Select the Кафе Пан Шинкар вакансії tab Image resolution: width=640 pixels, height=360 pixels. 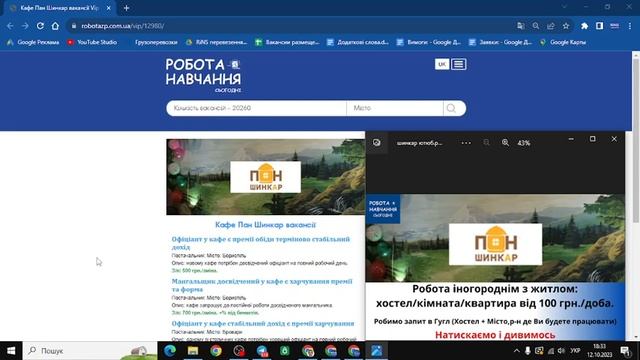pos(59,8)
